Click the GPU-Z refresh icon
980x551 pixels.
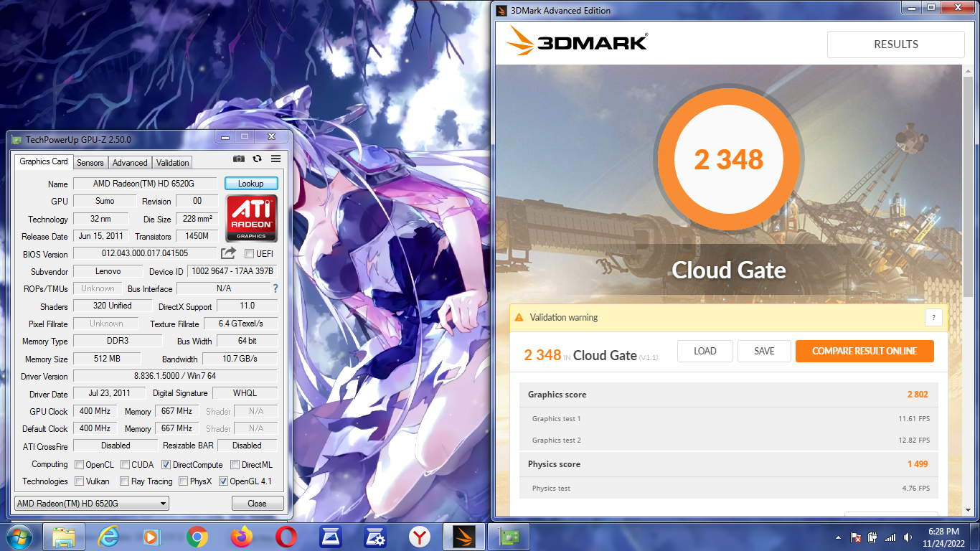click(257, 159)
